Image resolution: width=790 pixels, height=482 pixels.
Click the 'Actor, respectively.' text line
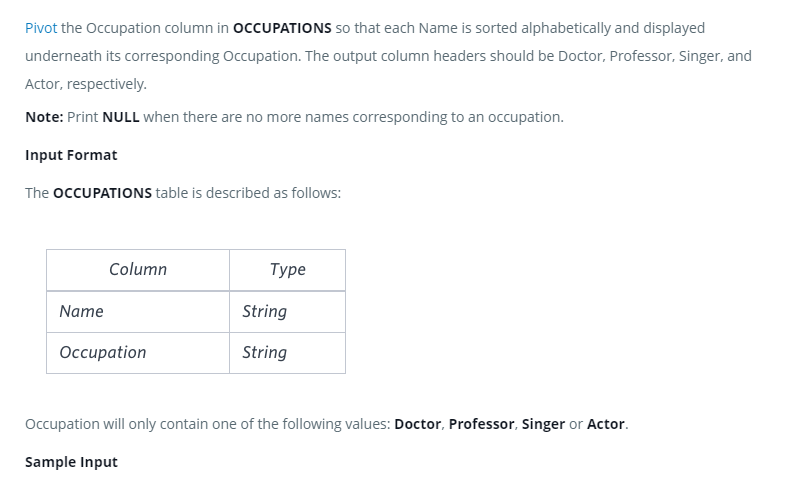coord(86,84)
